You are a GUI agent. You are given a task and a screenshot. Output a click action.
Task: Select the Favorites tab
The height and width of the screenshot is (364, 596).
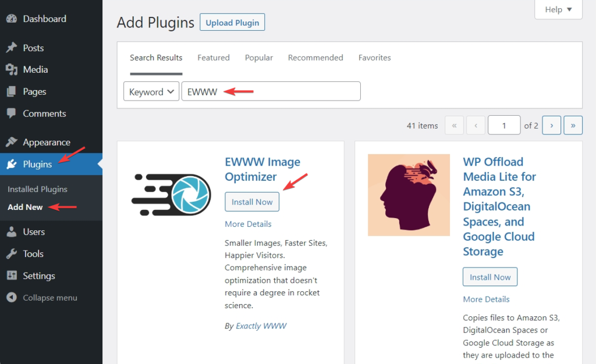[375, 58]
